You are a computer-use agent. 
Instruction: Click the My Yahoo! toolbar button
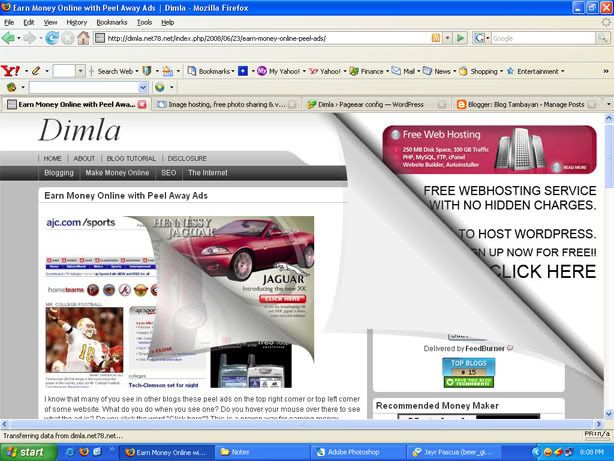[280, 71]
